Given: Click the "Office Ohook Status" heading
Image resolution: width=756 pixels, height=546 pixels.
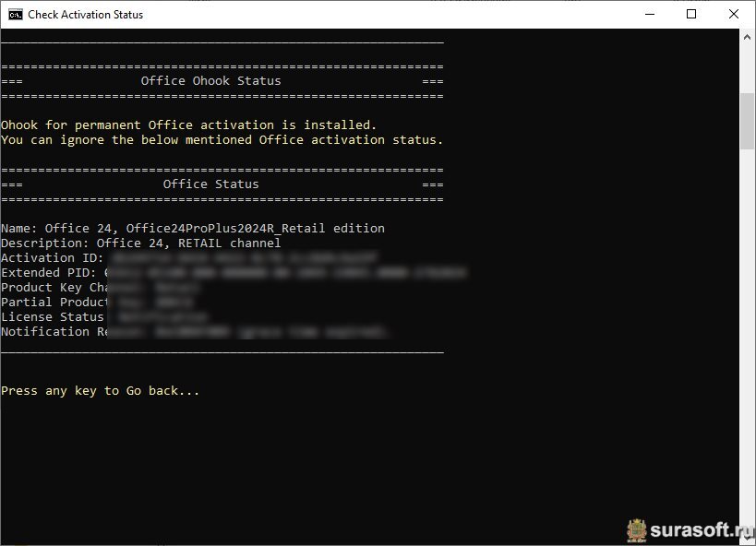Looking at the screenshot, I should pos(210,80).
